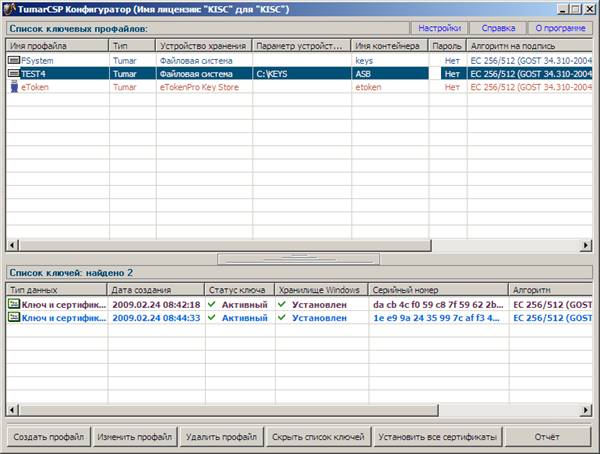Open the 'Настройки' settings tab
The height and width of the screenshot is (454, 600).
[439, 29]
